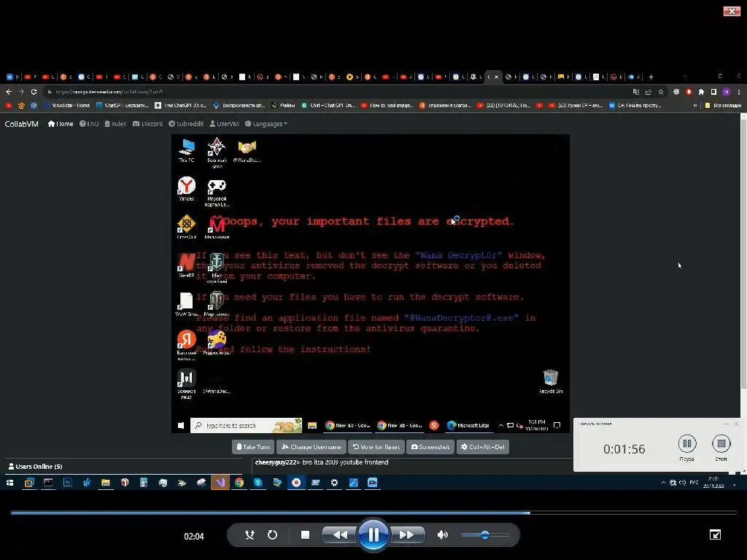
Task: Open Chrome extensions puzzle icon
Action: [x=701, y=92]
